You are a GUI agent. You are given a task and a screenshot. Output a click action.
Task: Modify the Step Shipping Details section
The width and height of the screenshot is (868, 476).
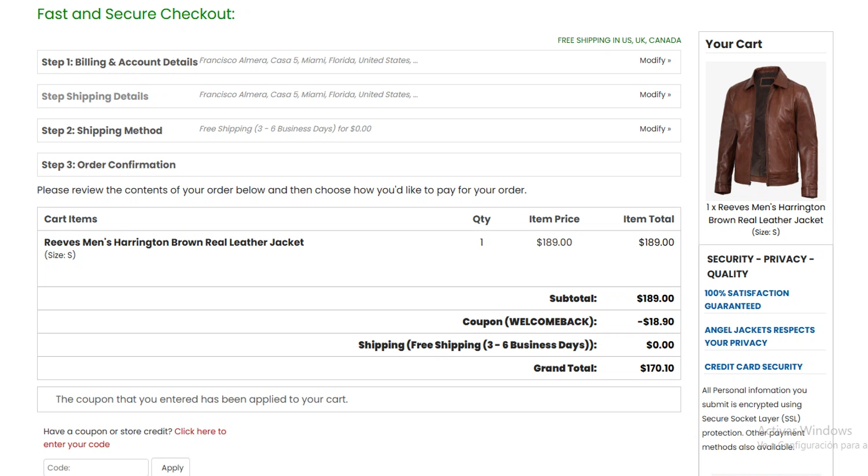click(x=655, y=94)
